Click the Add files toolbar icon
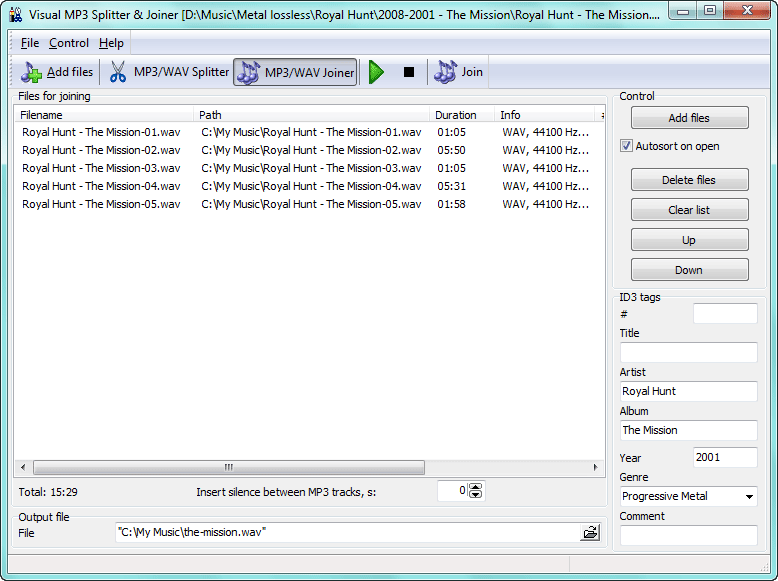Viewport: 778px width, 581px height. point(33,72)
